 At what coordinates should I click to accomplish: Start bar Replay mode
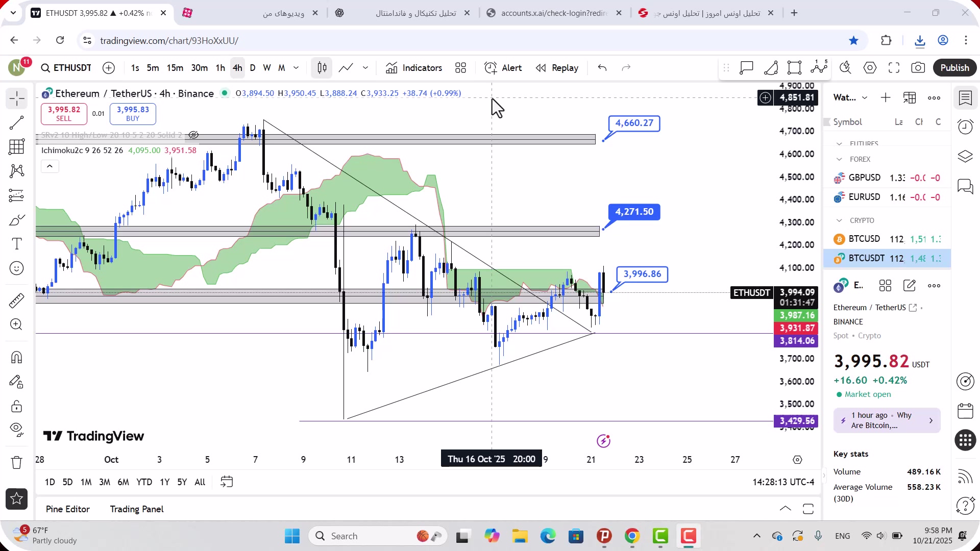click(557, 68)
